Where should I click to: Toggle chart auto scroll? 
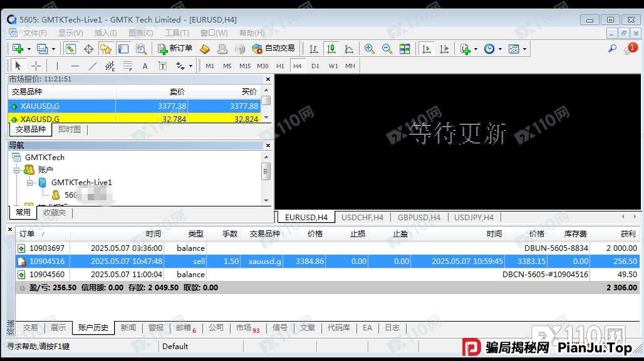tap(427, 48)
